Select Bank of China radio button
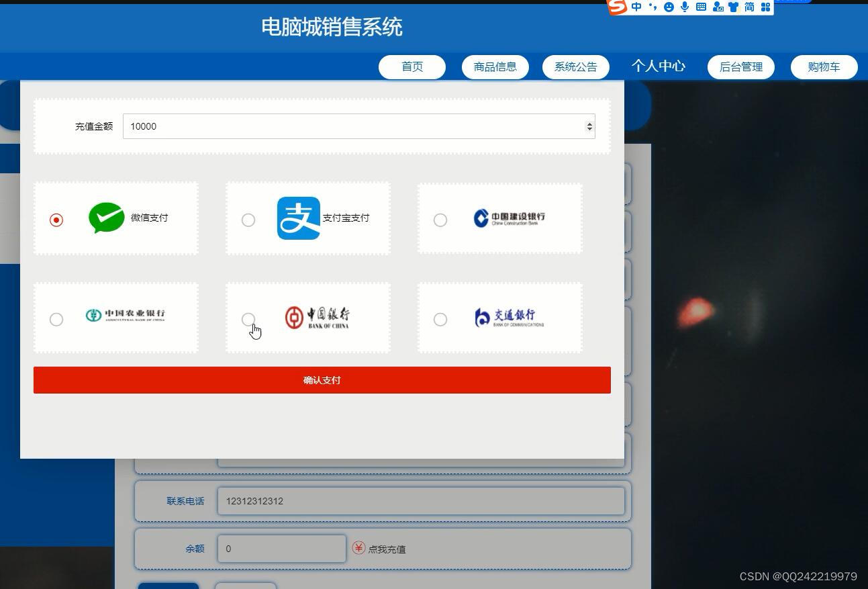Image resolution: width=868 pixels, height=589 pixels. [248, 319]
